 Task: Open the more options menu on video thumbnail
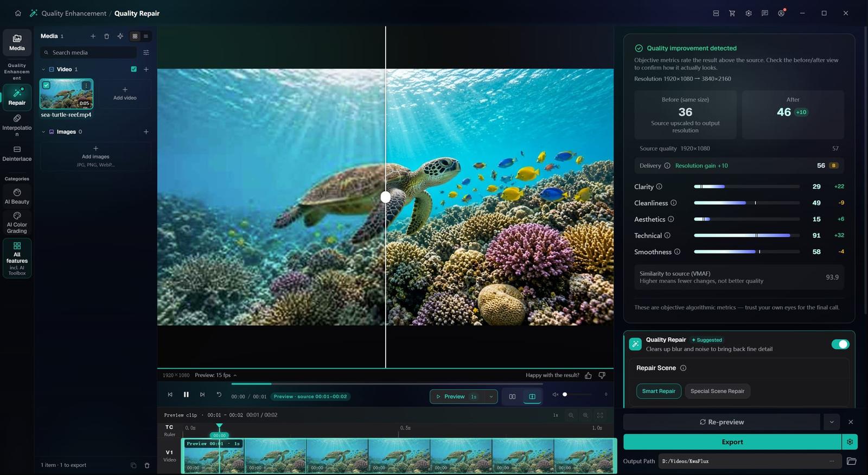(86, 85)
